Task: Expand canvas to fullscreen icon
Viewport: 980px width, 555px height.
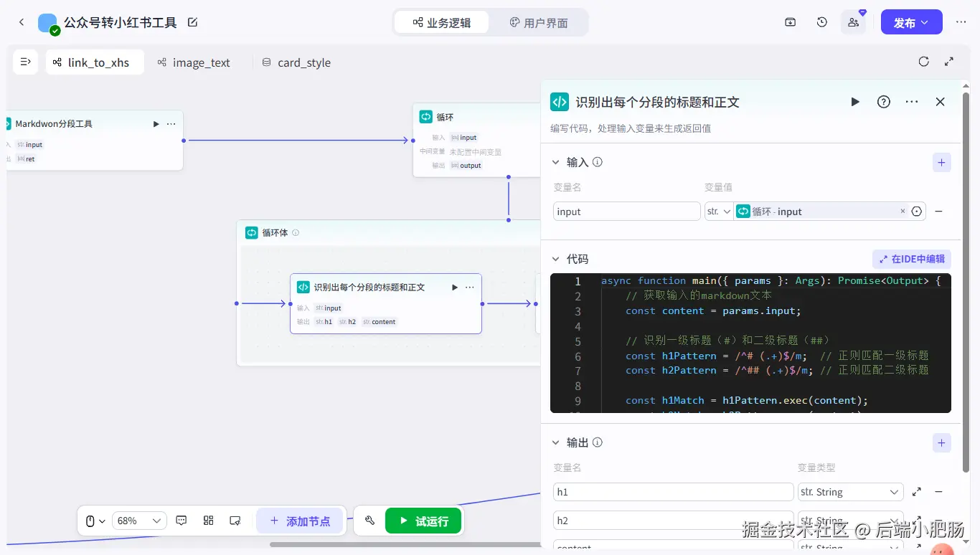Action: coord(949,62)
